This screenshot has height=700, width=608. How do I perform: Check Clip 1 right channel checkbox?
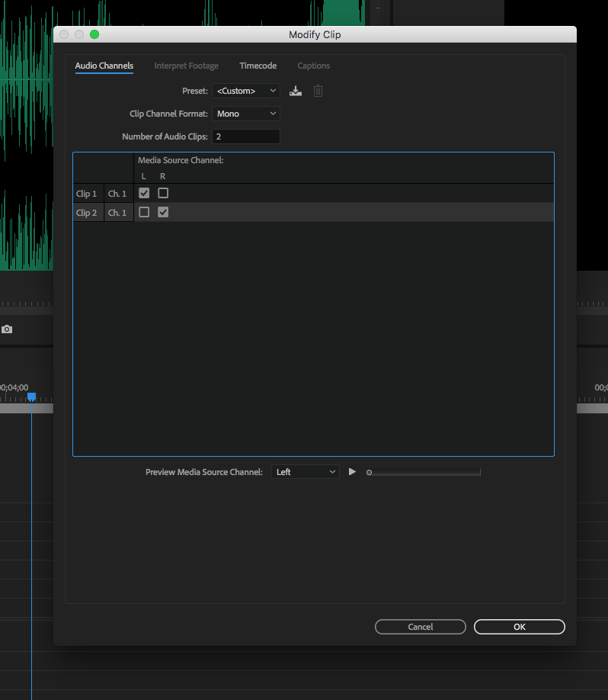163,193
